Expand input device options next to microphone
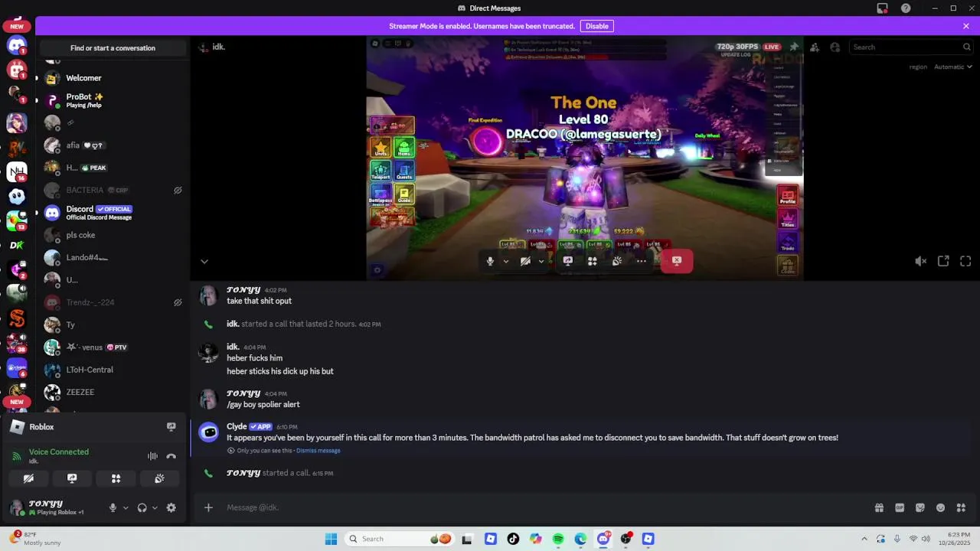 pyautogui.click(x=126, y=507)
